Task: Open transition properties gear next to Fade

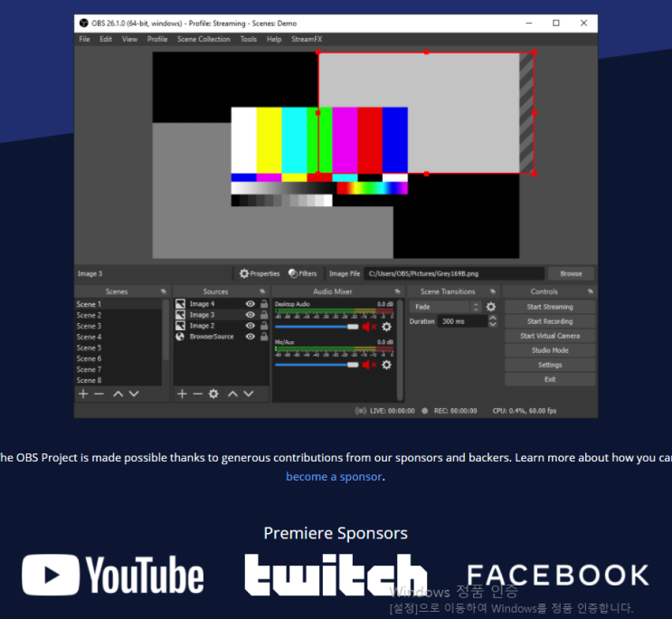Action: [x=491, y=307]
